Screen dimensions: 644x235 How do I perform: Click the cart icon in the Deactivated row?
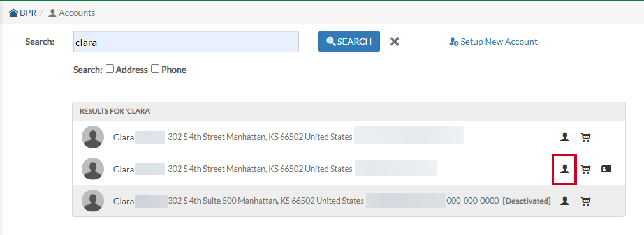pyautogui.click(x=586, y=201)
